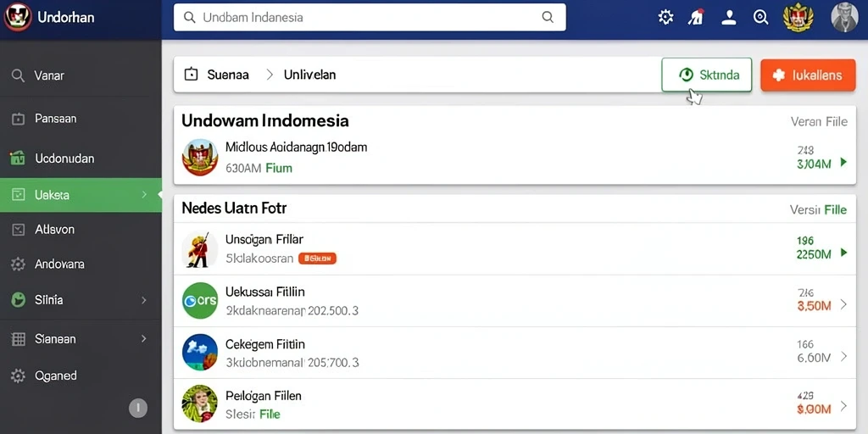Focus the Undbam Indanesia search field

370,17
